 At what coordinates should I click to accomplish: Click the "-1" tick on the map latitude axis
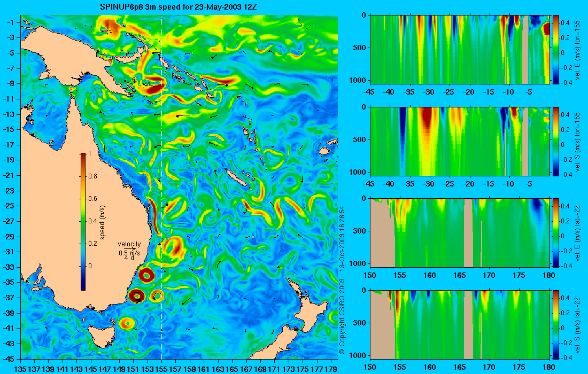click(x=10, y=22)
